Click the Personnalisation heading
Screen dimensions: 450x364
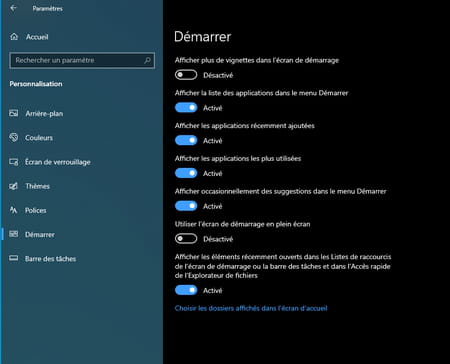(x=36, y=84)
